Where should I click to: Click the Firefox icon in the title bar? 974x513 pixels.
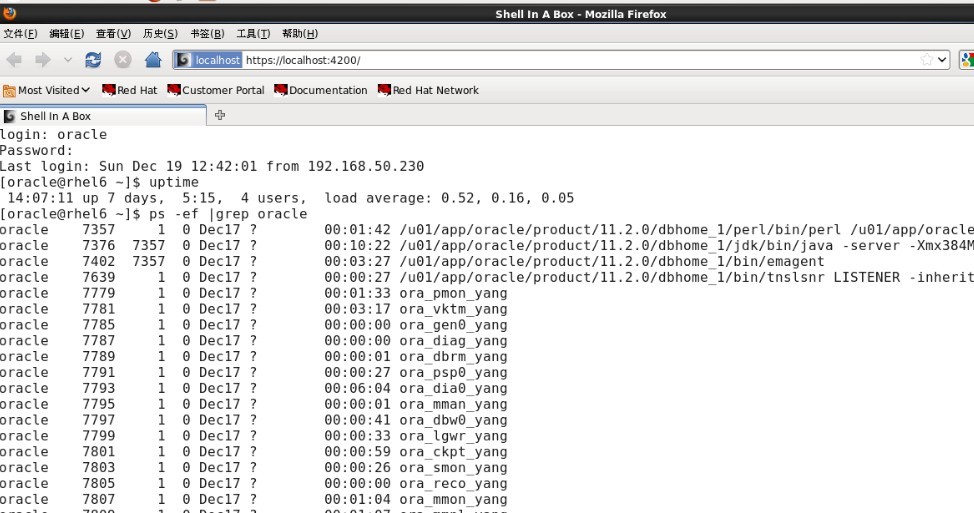click(x=9, y=12)
